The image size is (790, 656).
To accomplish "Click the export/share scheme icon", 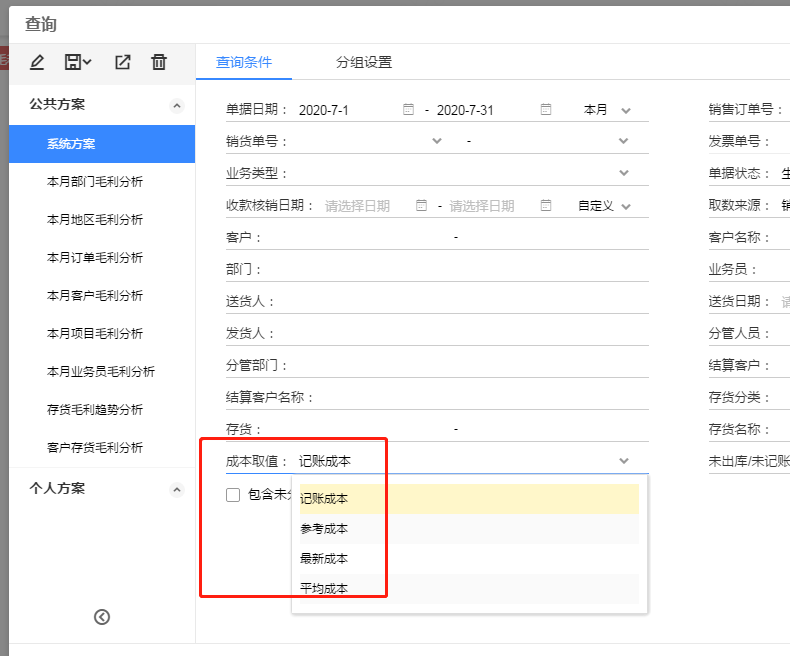I will coord(122,62).
